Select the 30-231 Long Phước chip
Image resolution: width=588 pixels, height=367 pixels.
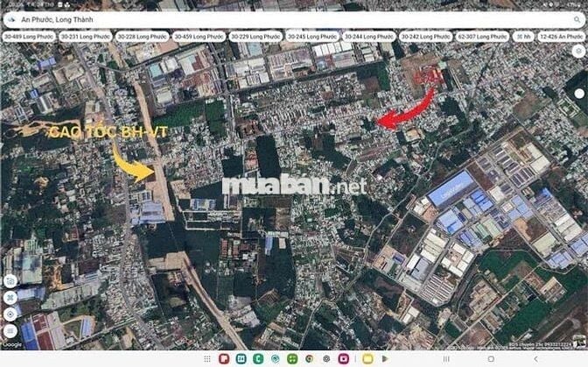(86, 37)
